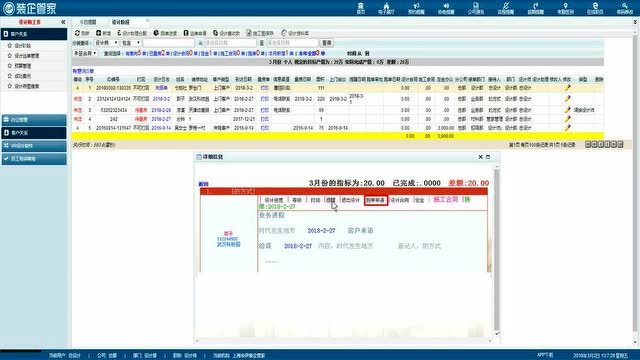This screenshot has width=640, height=360.
Task: Expand the VR design software sidebar section
Action: (34, 146)
